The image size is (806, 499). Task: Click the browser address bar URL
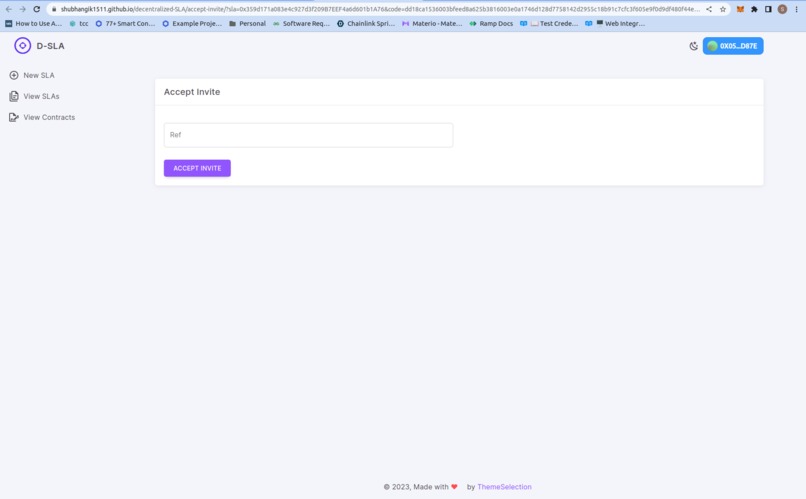[380, 9]
